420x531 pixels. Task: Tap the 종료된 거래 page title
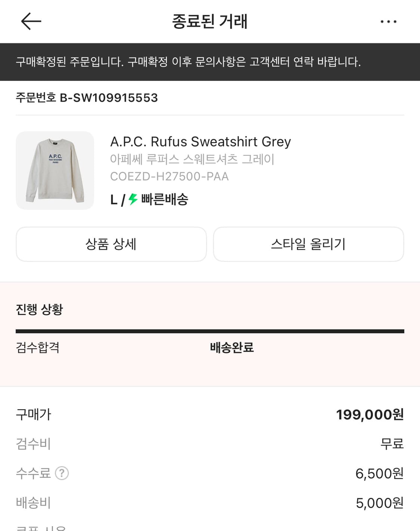coord(210,21)
